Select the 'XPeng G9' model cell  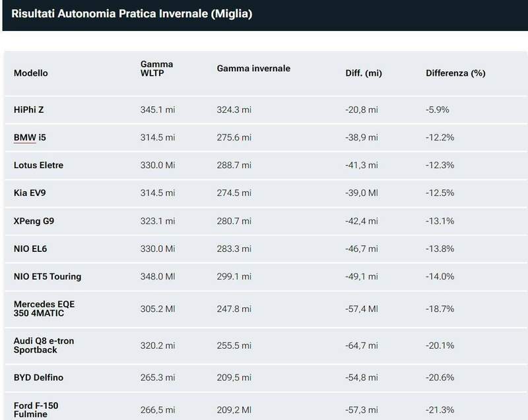click(x=33, y=220)
